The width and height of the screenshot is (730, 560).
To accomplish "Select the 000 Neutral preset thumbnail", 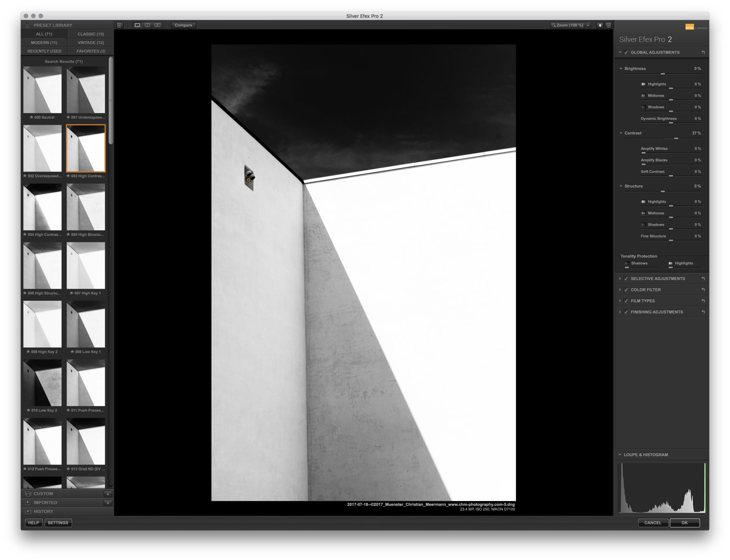I will tap(42, 90).
